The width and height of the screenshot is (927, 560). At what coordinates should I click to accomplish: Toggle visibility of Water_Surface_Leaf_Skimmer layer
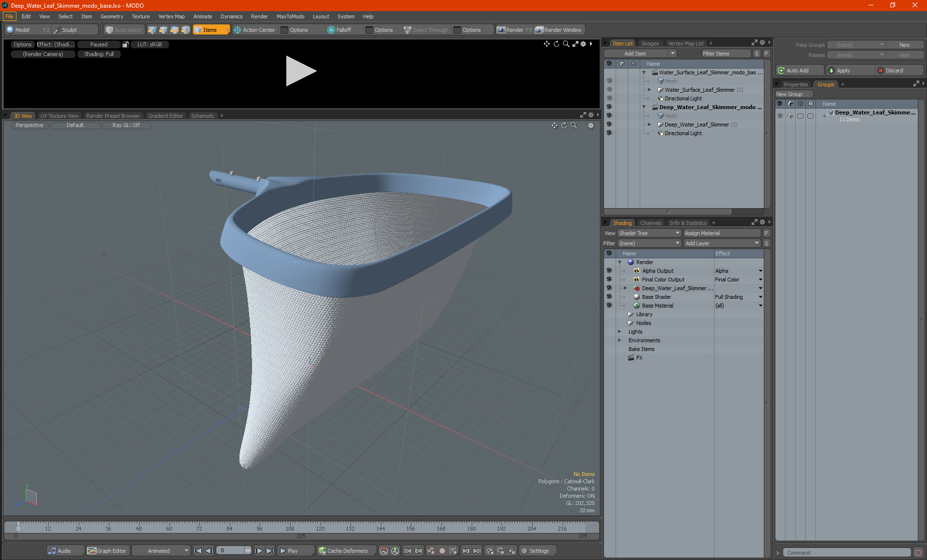(607, 89)
